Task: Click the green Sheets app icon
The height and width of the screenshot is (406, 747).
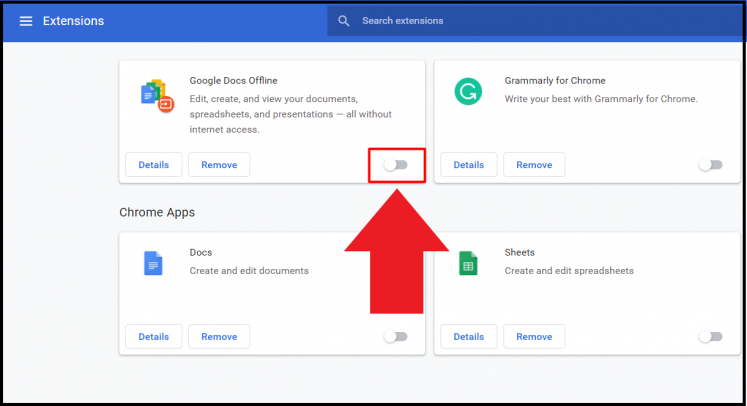Action: click(466, 263)
